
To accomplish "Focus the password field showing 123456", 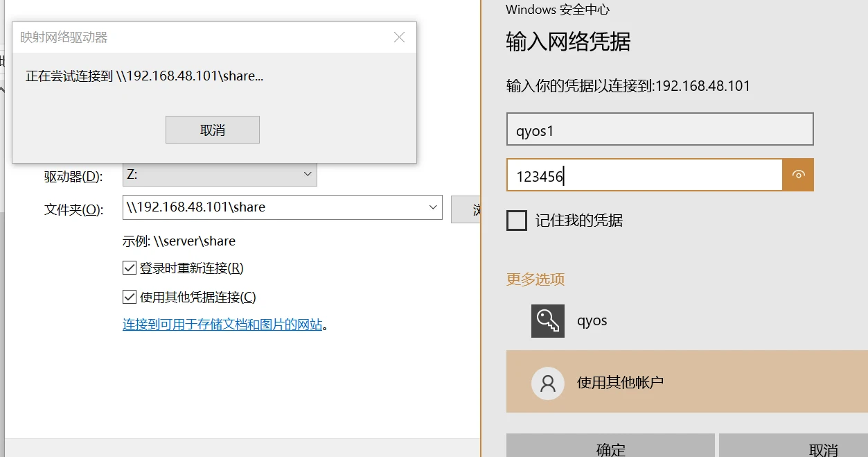I will click(644, 175).
